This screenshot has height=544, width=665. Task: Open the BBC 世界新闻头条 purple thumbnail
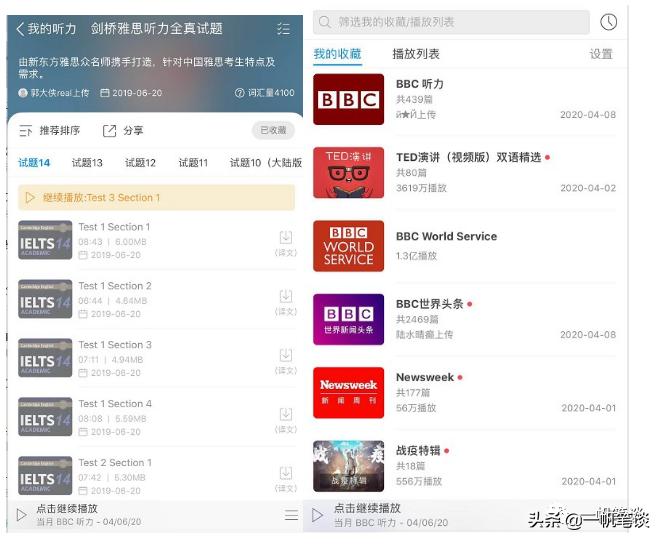pos(349,319)
